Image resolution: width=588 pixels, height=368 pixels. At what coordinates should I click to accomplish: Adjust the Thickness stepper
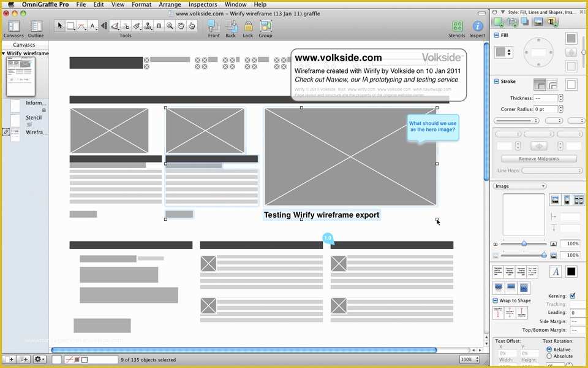tap(560, 98)
